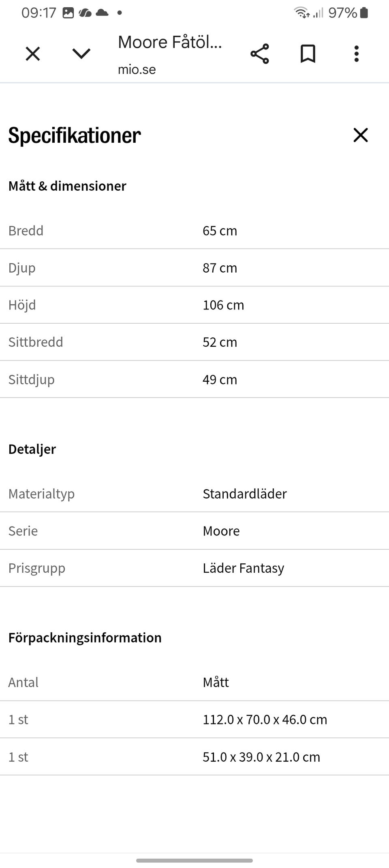389x868 pixels.
Task: Close the Specifikationer panel
Action: pos(360,135)
